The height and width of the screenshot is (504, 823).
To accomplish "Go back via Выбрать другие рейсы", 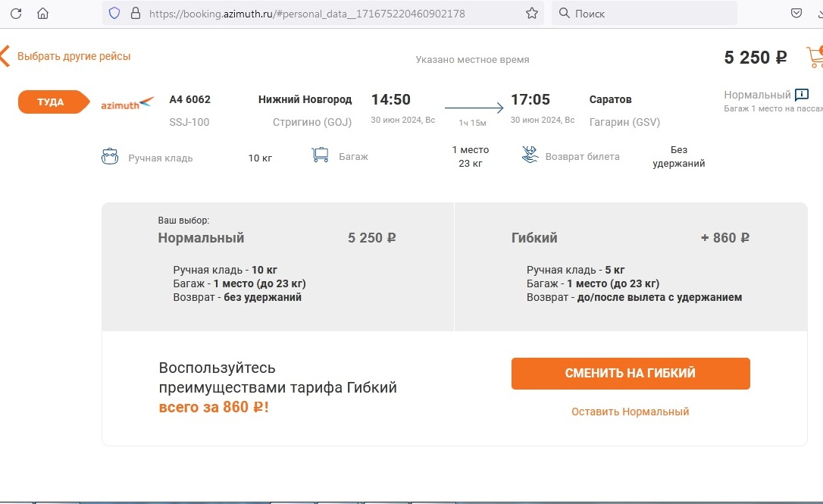I will click(74, 56).
